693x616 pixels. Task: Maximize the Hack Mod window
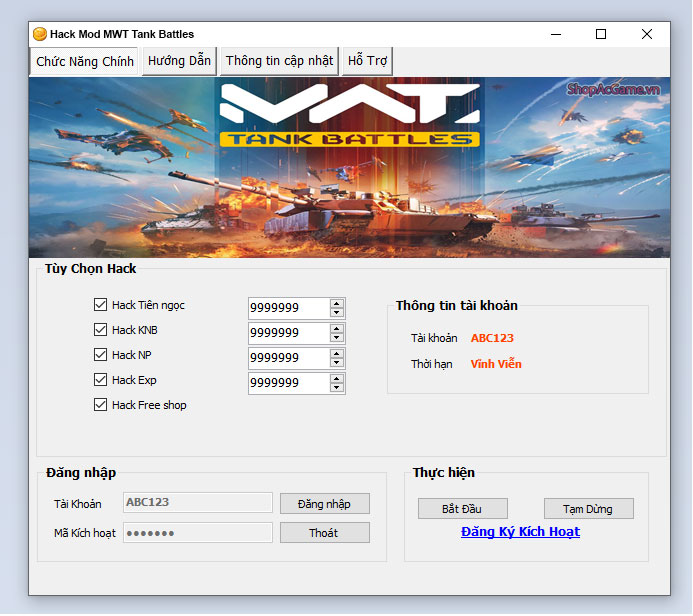coord(601,34)
